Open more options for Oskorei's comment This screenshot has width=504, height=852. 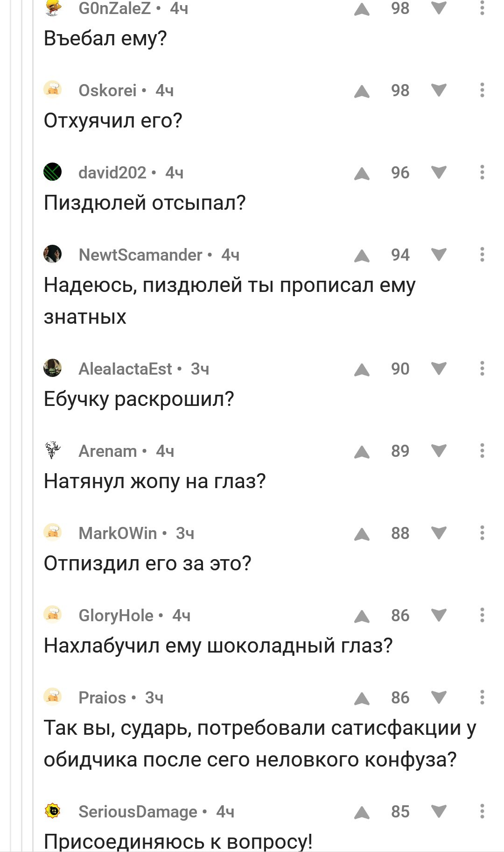[x=482, y=90]
